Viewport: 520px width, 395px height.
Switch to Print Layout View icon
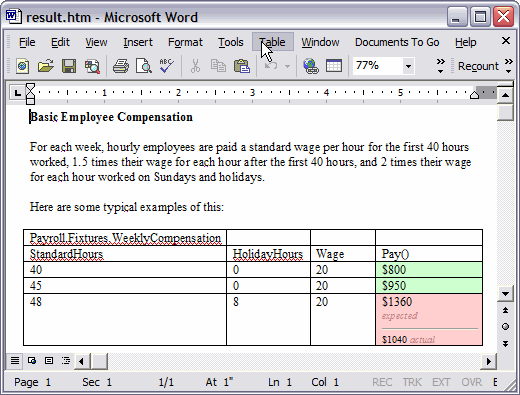tap(49, 360)
